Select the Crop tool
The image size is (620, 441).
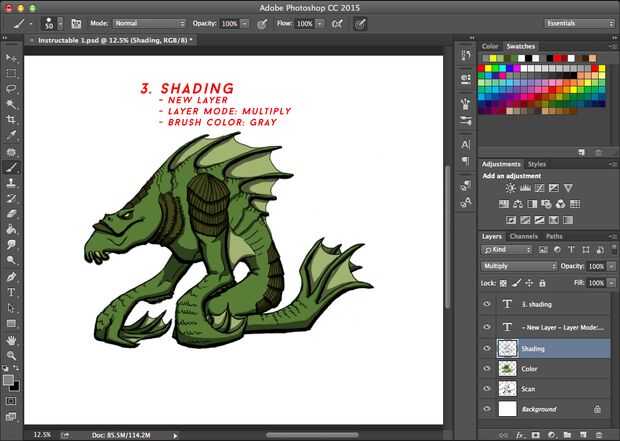tap(11, 119)
